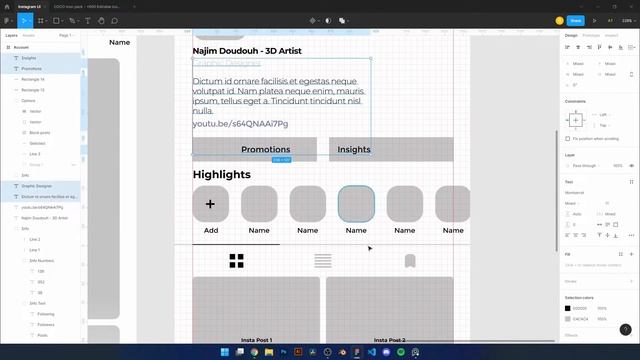Image resolution: width=640 pixels, height=360 pixels.
Task: Click the Create component icon
Action: pos(312,20)
